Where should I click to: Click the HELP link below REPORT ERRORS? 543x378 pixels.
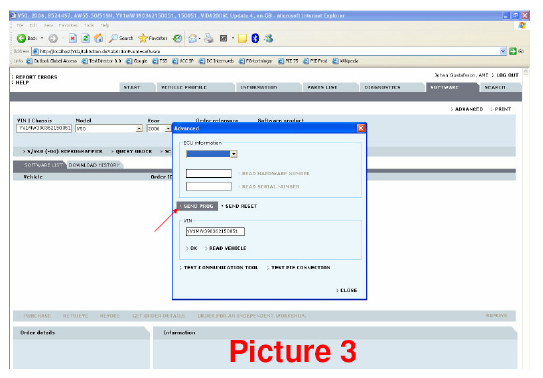[22, 82]
